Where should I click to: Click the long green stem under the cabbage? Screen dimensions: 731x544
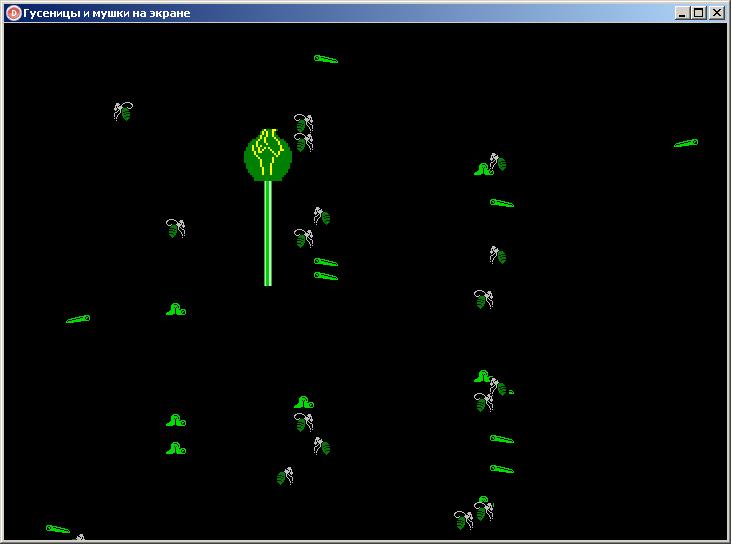tap(268, 233)
